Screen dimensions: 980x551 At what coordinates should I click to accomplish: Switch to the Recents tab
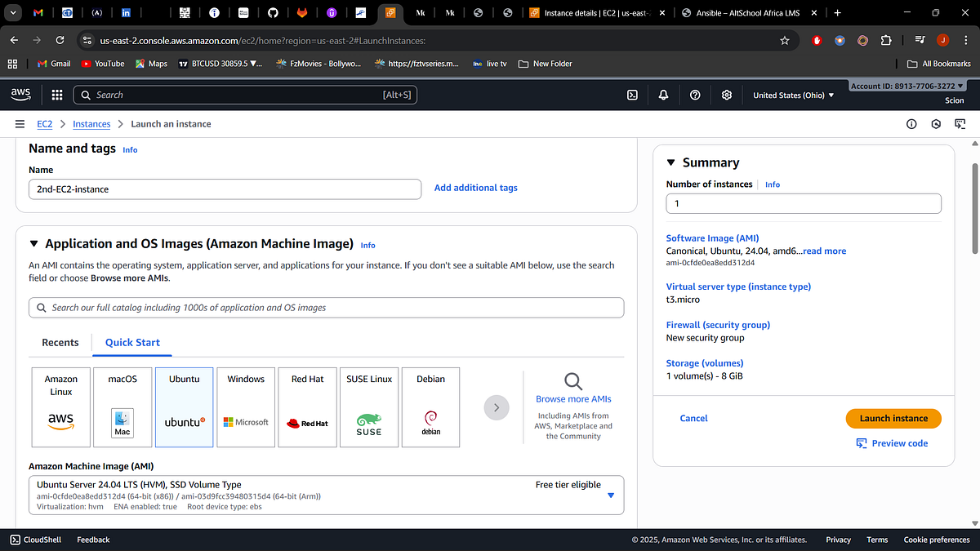point(60,343)
